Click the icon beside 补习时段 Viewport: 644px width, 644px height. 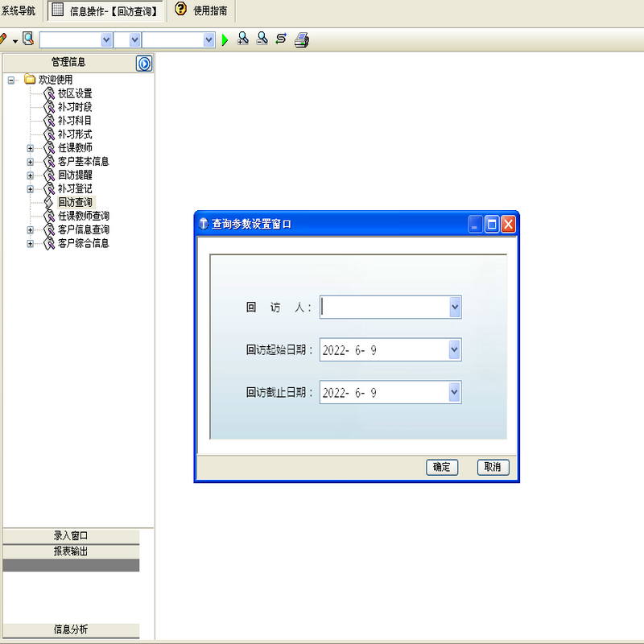click(49, 107)
